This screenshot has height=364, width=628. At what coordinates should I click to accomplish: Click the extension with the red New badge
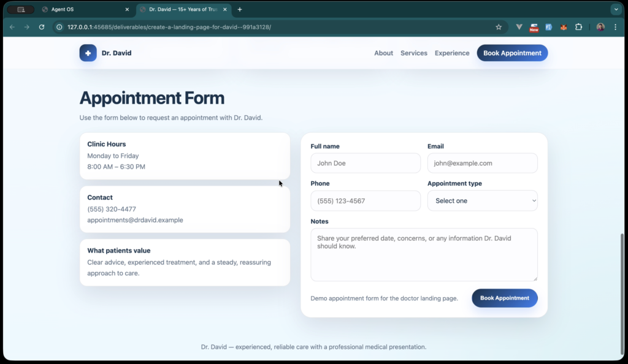point(534,27)
